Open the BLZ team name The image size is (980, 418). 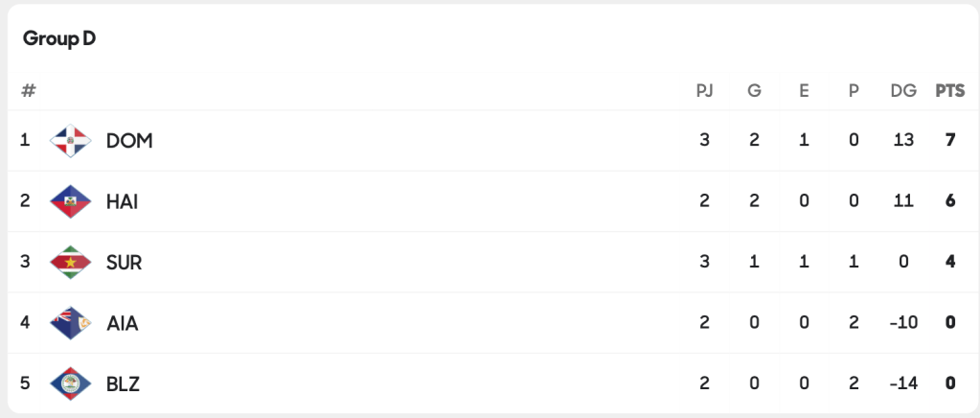point(124,383)
